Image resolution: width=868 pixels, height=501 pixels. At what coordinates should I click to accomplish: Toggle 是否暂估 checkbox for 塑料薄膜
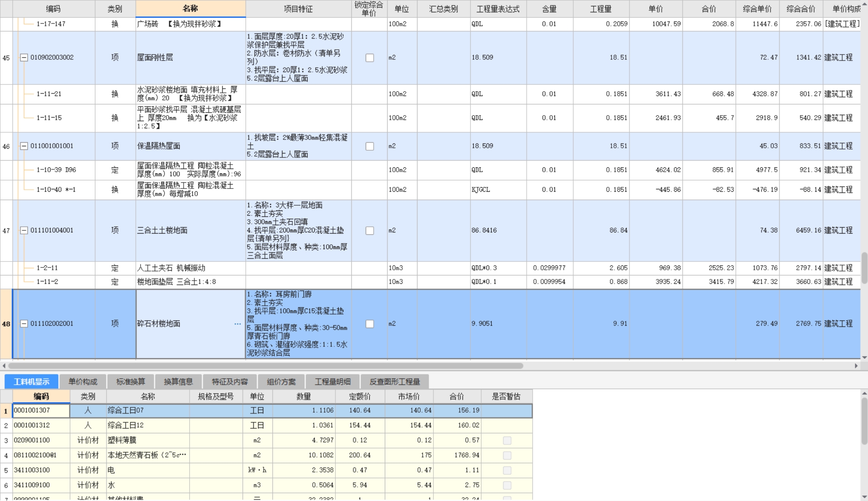pyautogui.click(x=507, y=440)
